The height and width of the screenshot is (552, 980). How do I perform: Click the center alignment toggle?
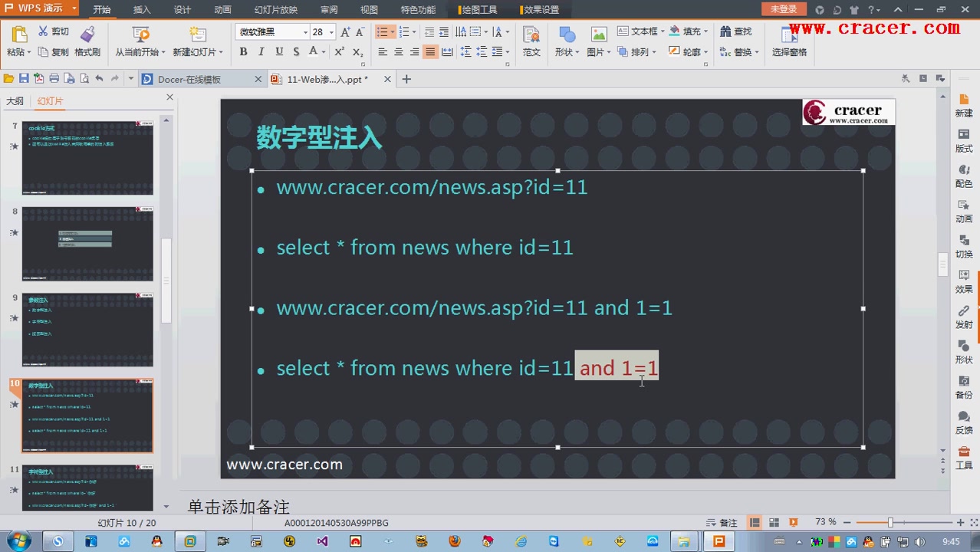[x=399, y=51]
